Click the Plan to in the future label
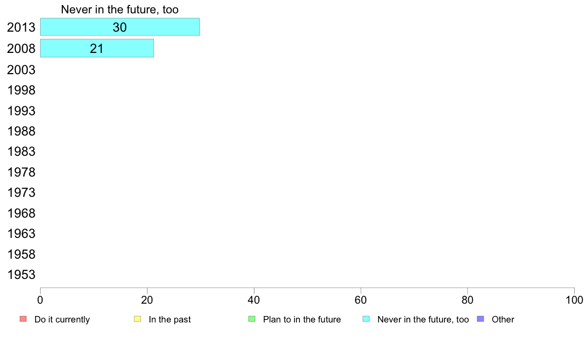 coord(302,319)
